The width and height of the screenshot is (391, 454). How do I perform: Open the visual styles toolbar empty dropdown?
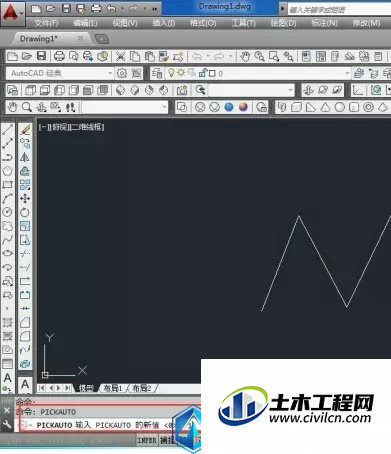(x=125, y=107)
